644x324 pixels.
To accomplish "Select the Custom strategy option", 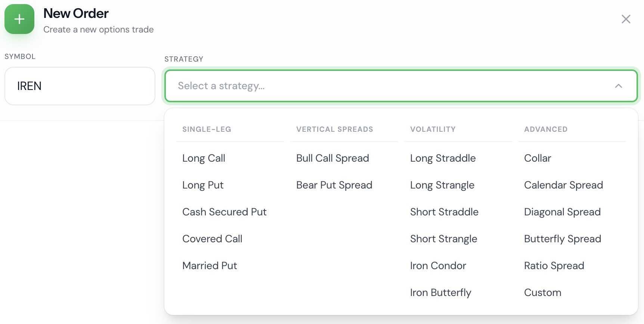I will click(x=543, y=292).
